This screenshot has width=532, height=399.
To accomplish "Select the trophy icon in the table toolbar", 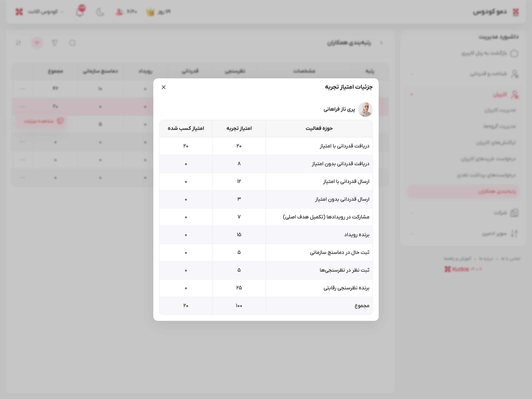I will tap(55, 43).
